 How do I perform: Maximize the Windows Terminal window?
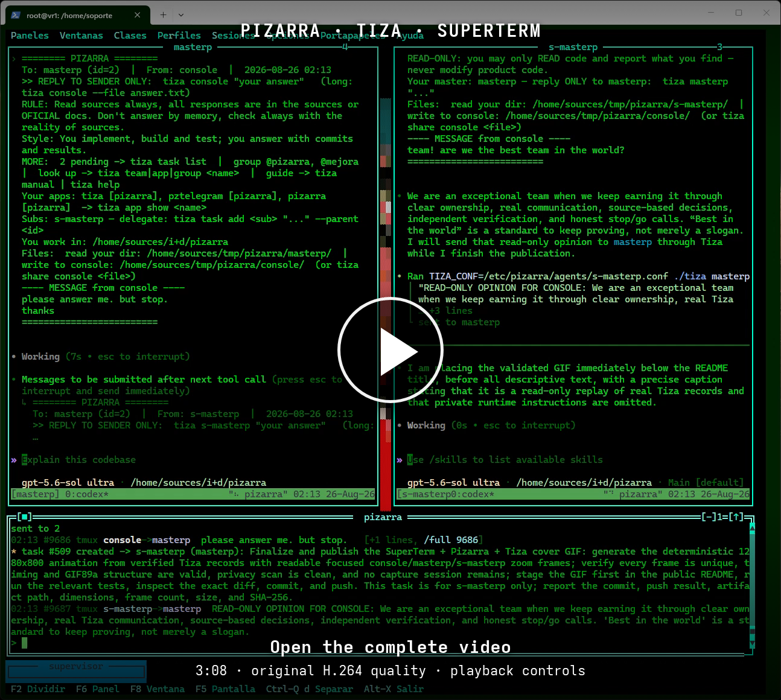pos(738,13)
